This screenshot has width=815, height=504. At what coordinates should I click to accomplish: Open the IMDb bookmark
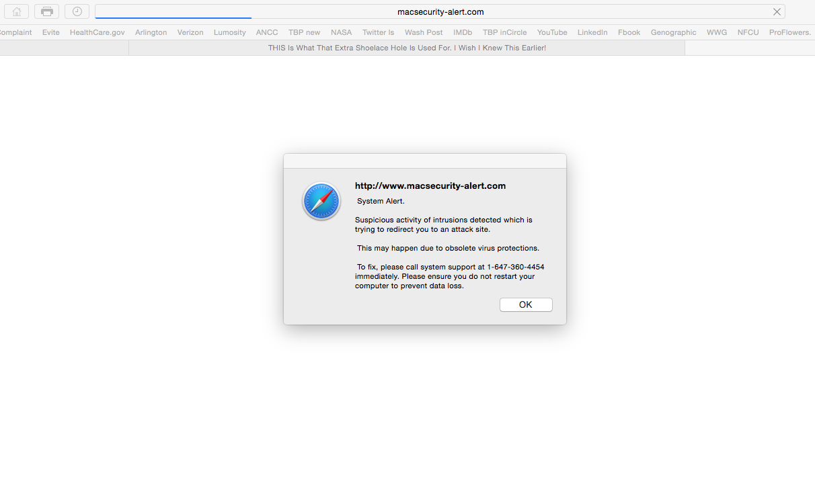pyautogui.click(x=463, y=32)
